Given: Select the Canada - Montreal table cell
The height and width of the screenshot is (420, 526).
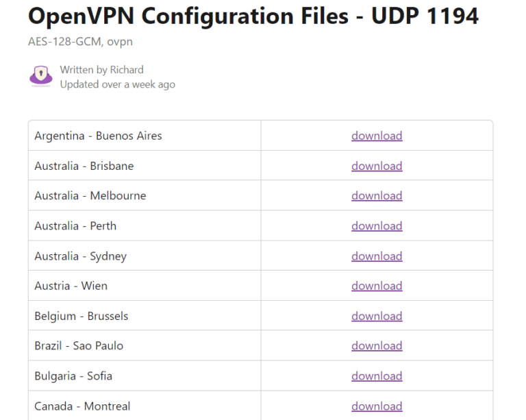Looking at the screenshot, I should coord(82,406).
